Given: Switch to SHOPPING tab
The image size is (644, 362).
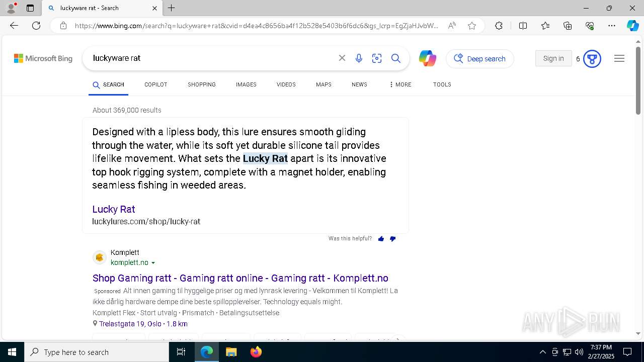Looking at the screenshot, I should [202, 84].
